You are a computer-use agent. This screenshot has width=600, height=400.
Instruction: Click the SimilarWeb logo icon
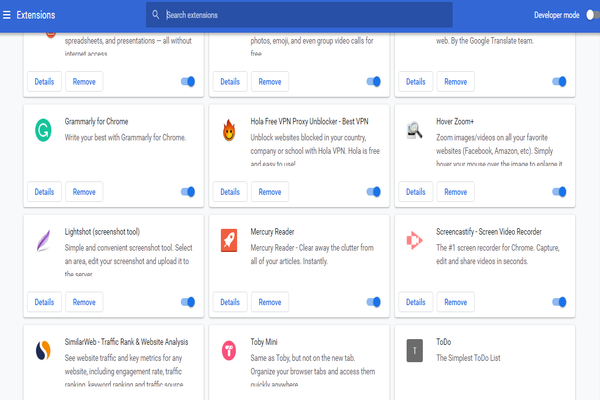43,351
